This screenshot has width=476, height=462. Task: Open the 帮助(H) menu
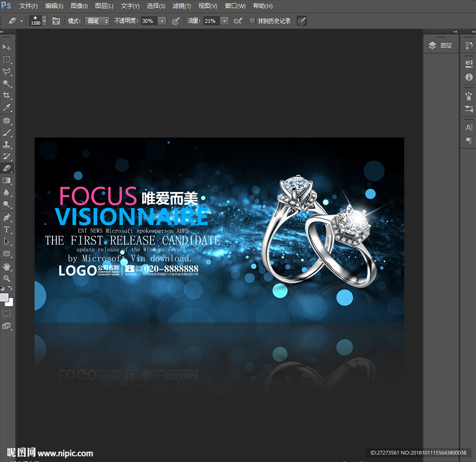coord(263,6)
